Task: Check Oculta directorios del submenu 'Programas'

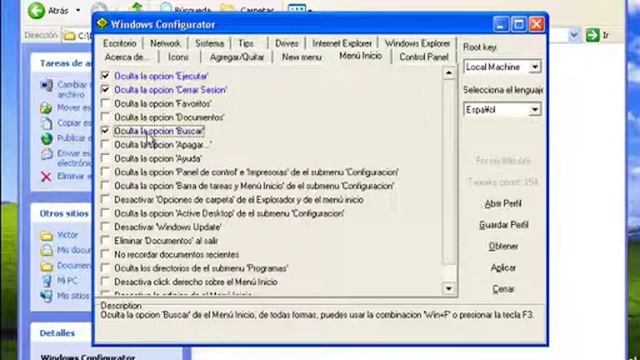Action: pyautogui.click(x=105, y=268)
